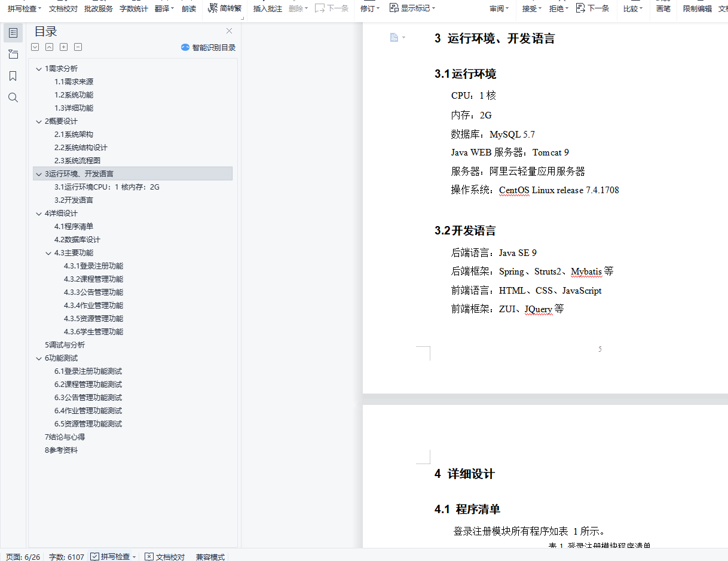Navigate to 6.5资源管理功能测试

point(88,424)
